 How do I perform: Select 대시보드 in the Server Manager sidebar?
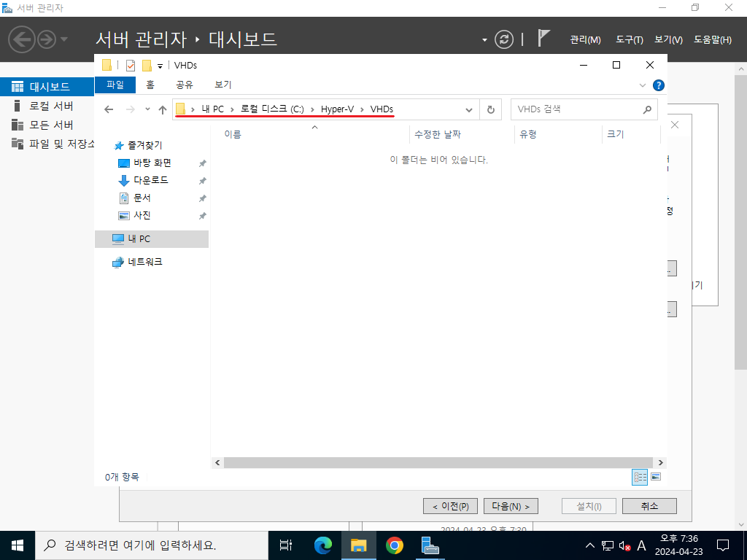[x=47, y=87]
